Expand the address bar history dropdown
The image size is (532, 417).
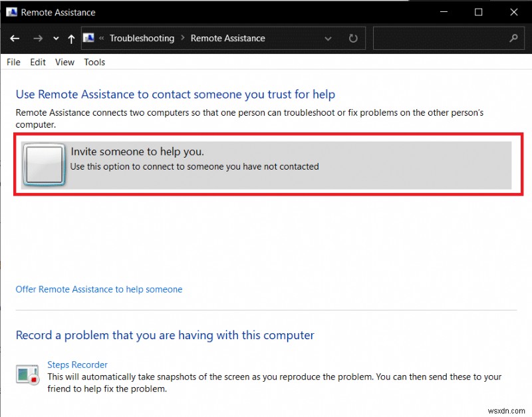(328, 39)
